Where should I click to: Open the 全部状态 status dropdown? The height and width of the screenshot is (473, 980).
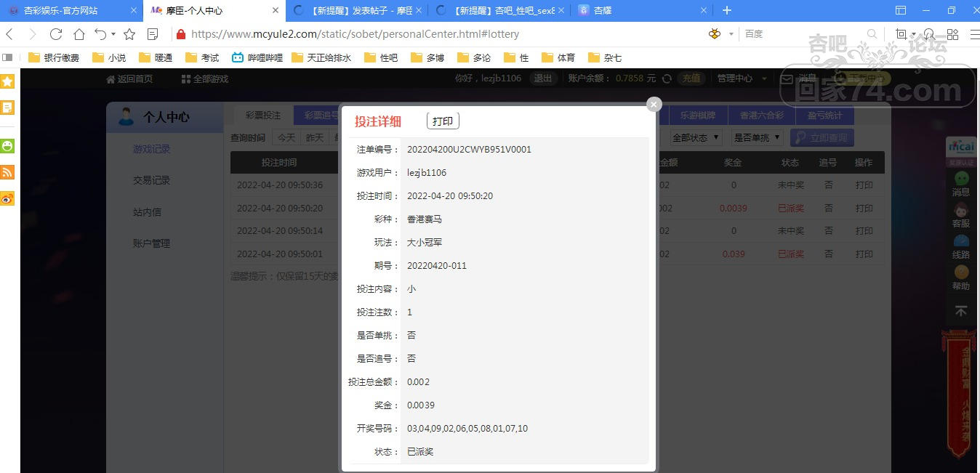click(696, 137)
